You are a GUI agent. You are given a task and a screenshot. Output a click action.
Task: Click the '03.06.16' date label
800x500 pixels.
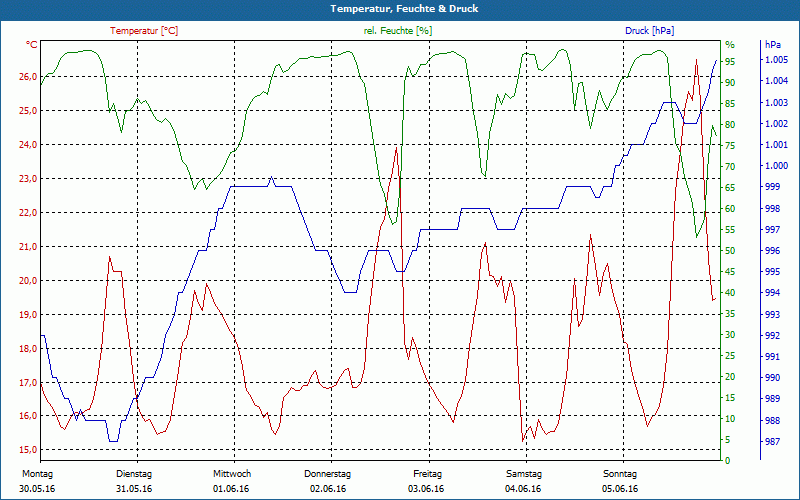(426, 489)
